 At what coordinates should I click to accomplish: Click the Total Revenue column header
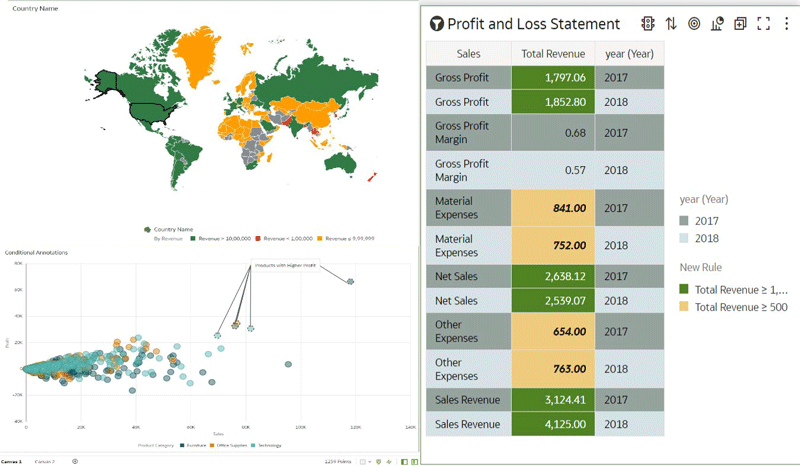click(553, 53)
